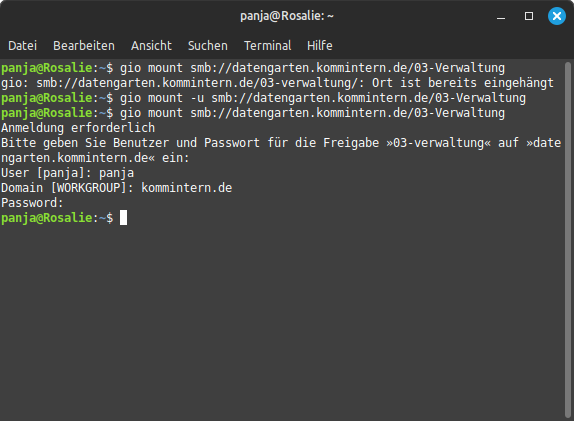Click the 'Ort ist bereits eingehängt' error text
The width and height of the screenshot is (574, 421).
click(x=463, y=83)
